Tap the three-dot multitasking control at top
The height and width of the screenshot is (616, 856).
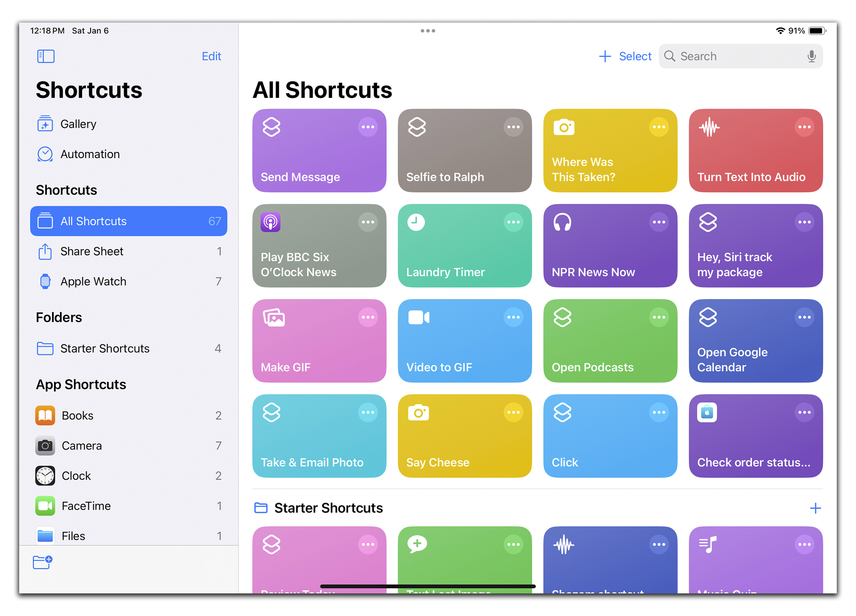pyautogui.click(x=428, y=31)
